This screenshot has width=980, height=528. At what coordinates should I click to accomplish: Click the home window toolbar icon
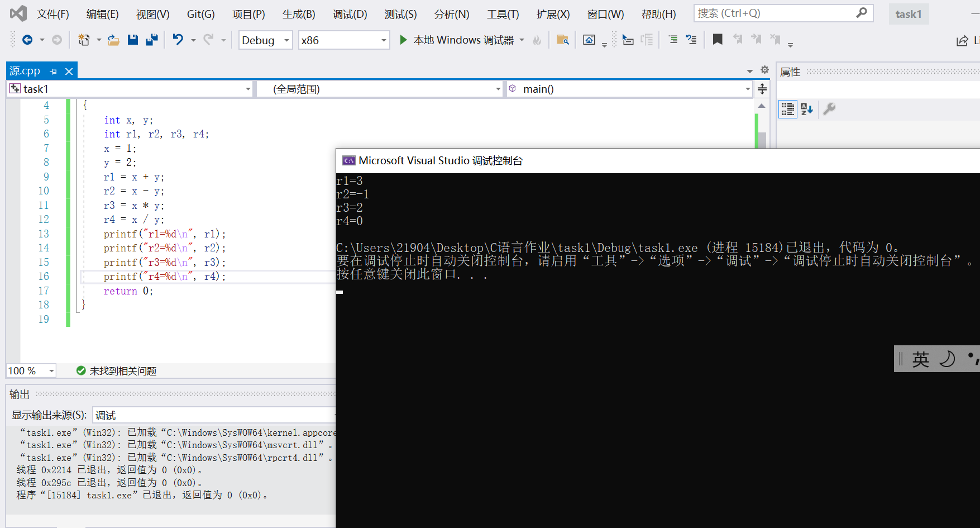589,40
